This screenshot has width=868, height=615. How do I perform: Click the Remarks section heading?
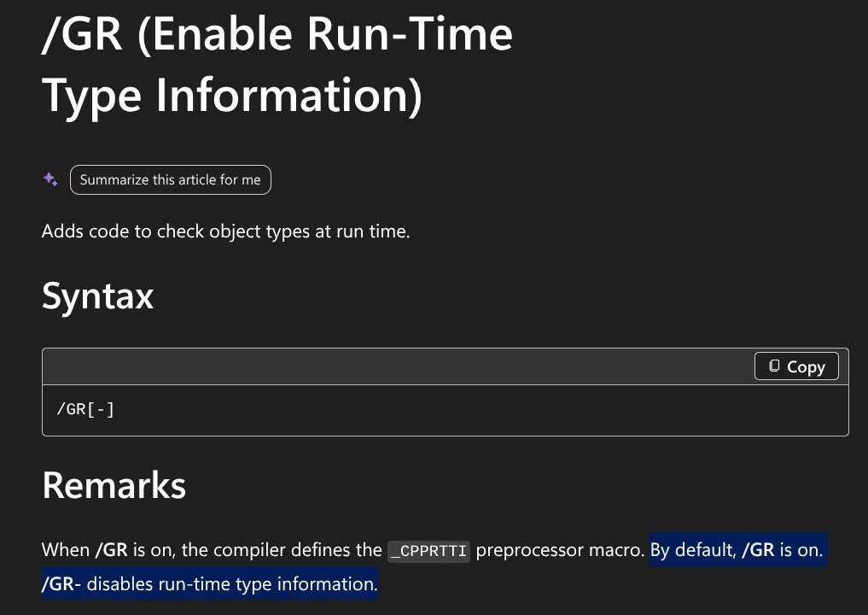114,485
